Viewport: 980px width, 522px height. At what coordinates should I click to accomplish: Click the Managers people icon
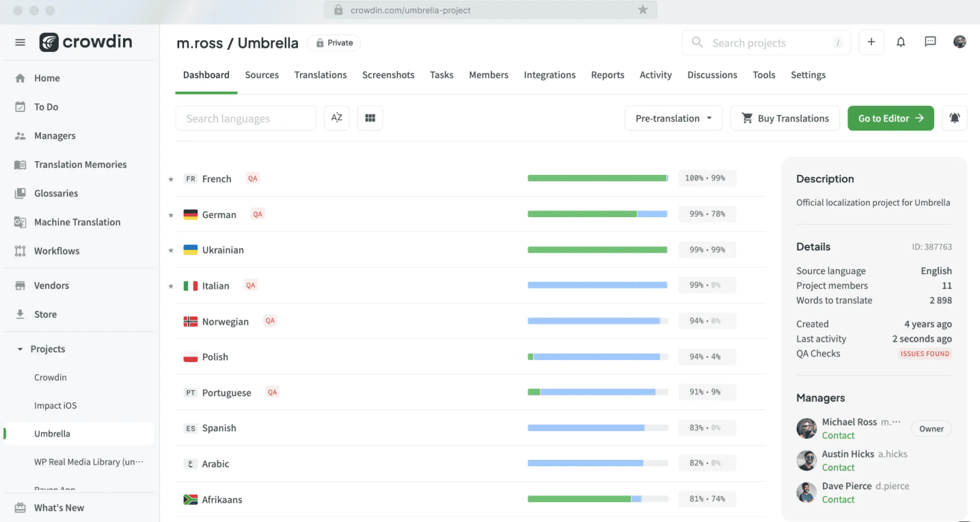pyautogui.click(x=21, y=135)
